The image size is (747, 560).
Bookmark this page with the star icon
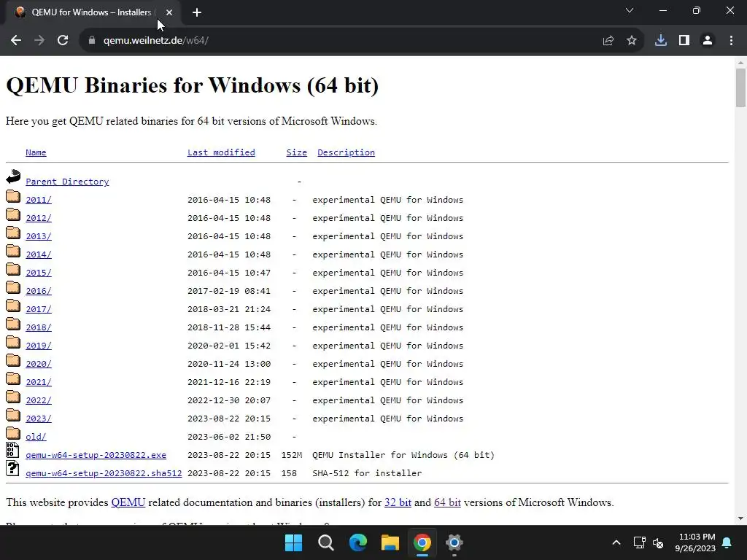tap(632, 41)
